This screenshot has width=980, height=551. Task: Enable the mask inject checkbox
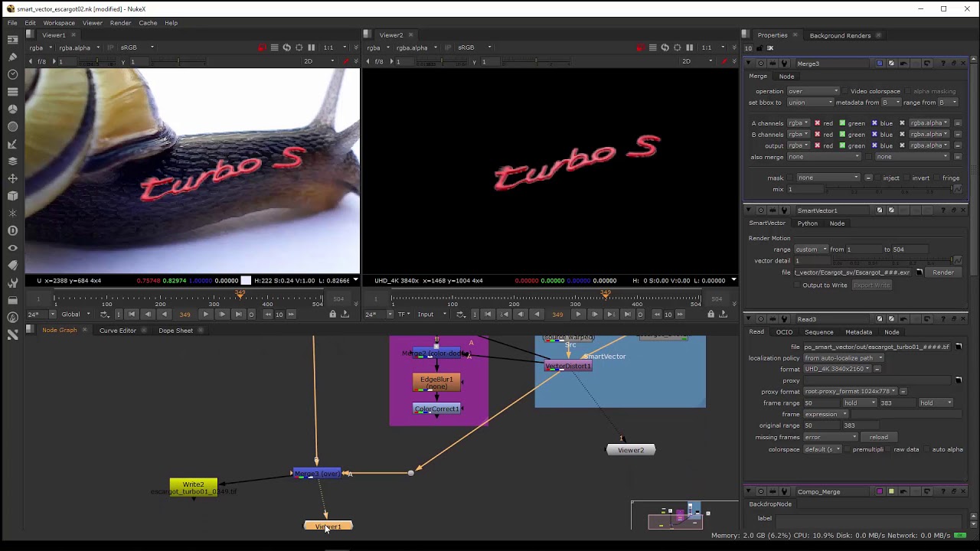coord(877,178)
